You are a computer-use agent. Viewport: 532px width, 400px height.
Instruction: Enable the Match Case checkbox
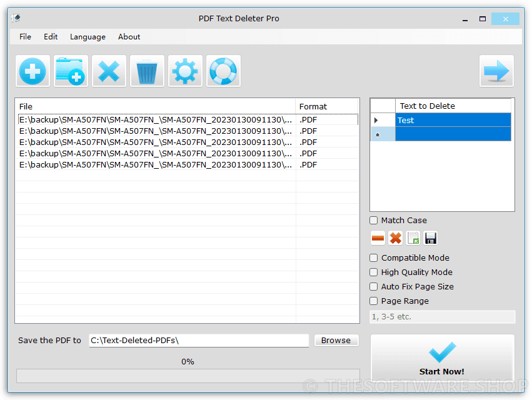point(374,221)
